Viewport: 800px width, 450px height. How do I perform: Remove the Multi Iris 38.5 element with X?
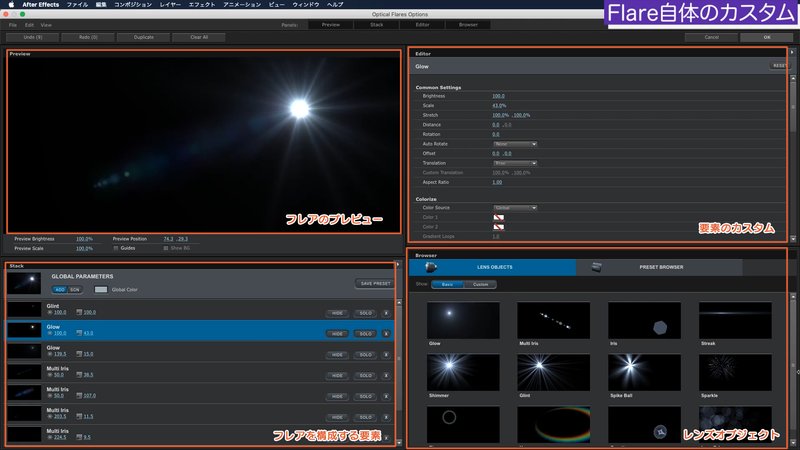tap(386, 376)
